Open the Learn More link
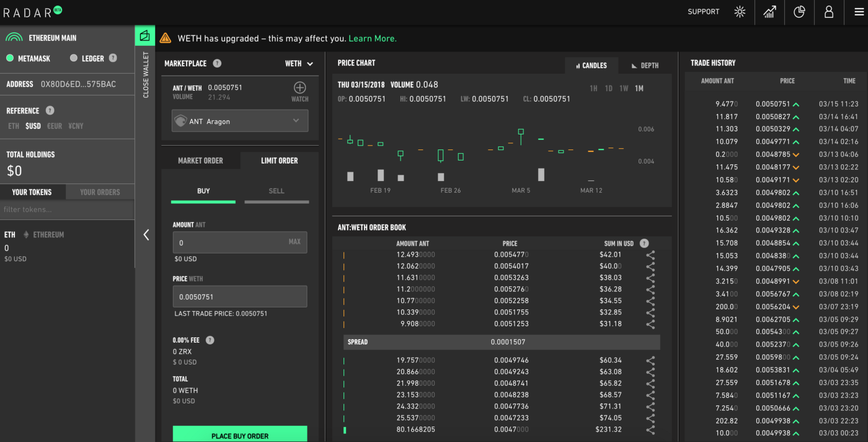The width and height of the screenshot is (868, 442). point(373,38)
